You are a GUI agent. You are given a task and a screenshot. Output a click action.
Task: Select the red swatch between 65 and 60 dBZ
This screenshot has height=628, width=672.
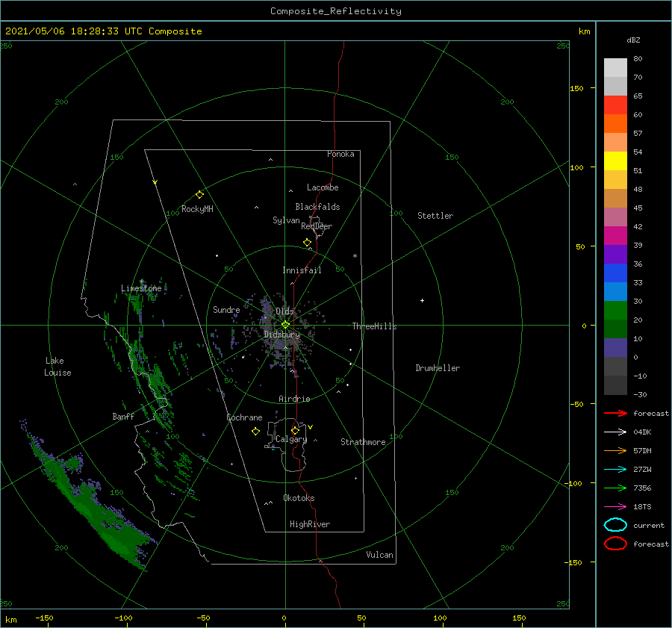(615, 105)
